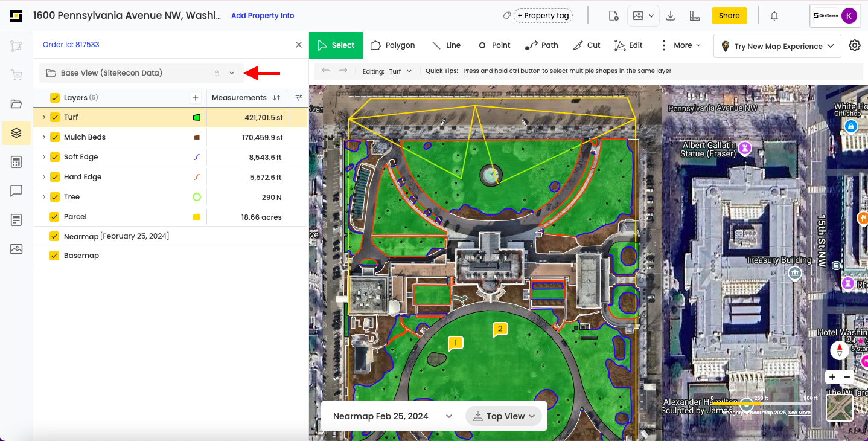Uncheck the Turf layer checkbox
868x441 pixels.
click(x=55, y=117)
